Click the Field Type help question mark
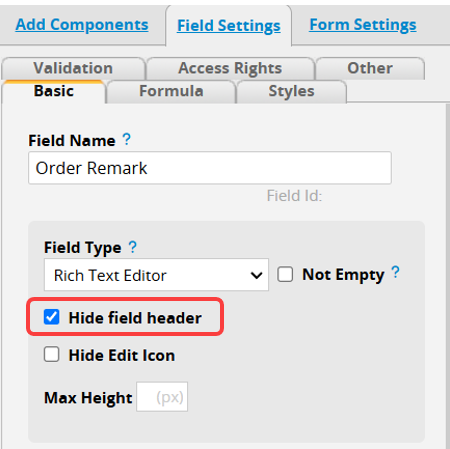 point(132,247)
